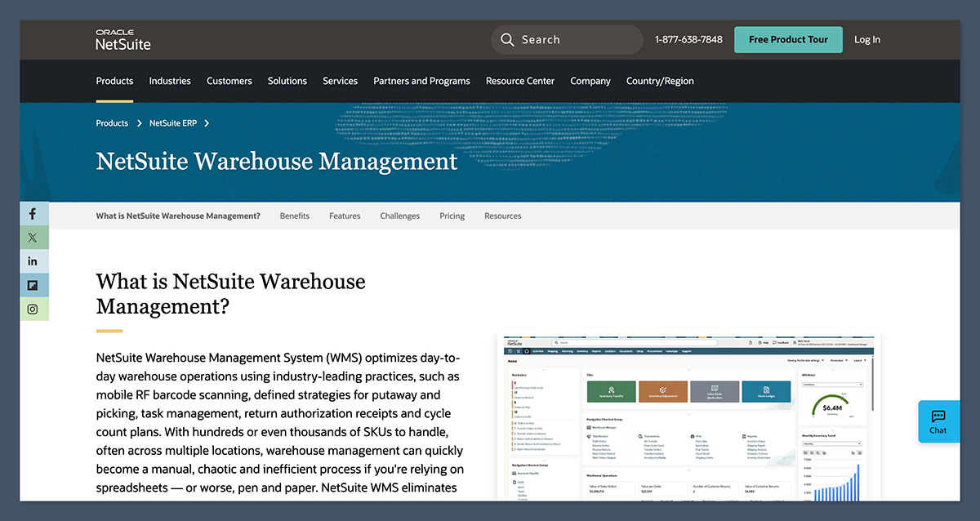Share page on Flipboard

pos(33,285)
